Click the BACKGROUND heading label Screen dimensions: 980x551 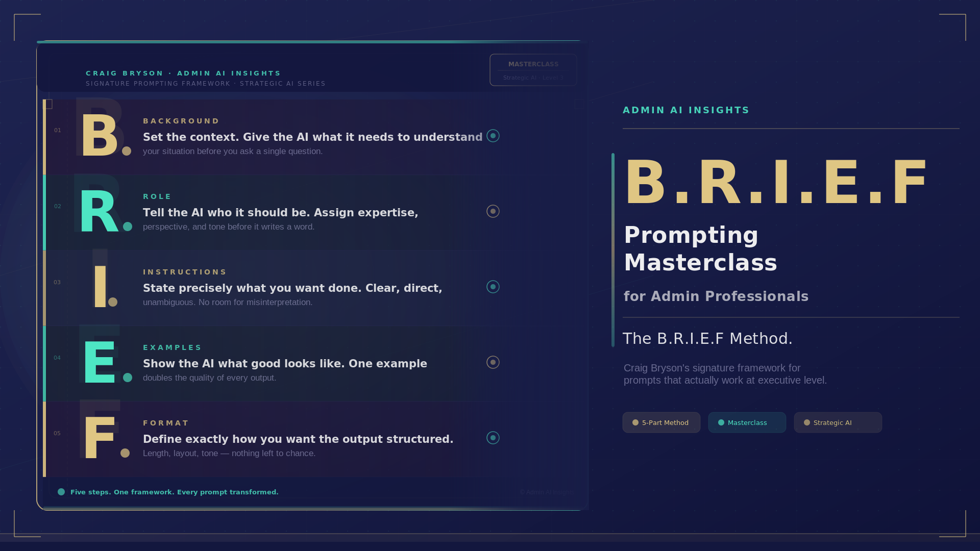[181, 121]
